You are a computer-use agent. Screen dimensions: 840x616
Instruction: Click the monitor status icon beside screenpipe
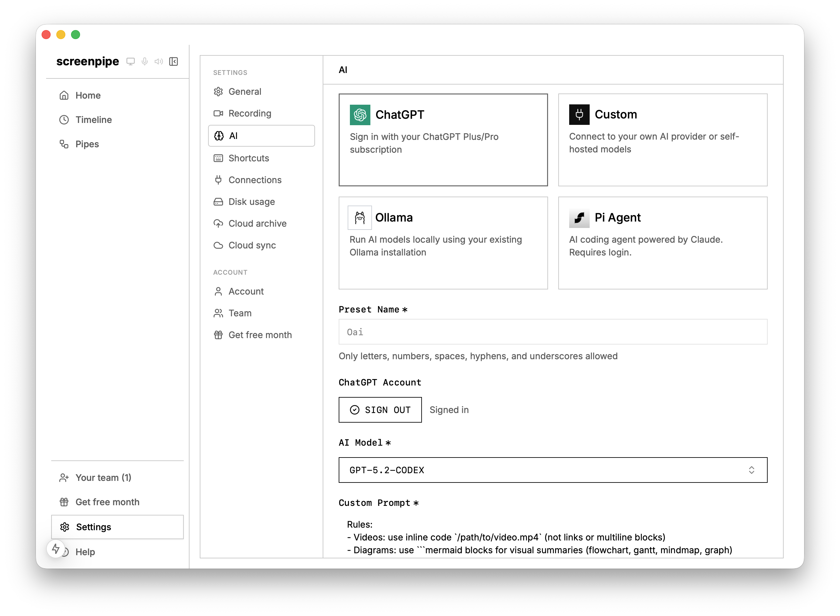(131, 61)
